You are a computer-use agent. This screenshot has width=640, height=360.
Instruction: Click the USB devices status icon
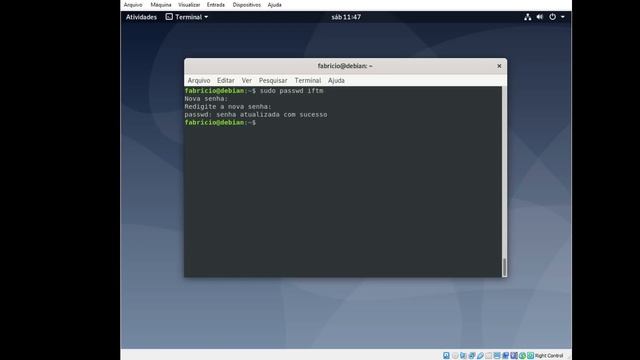480,356
